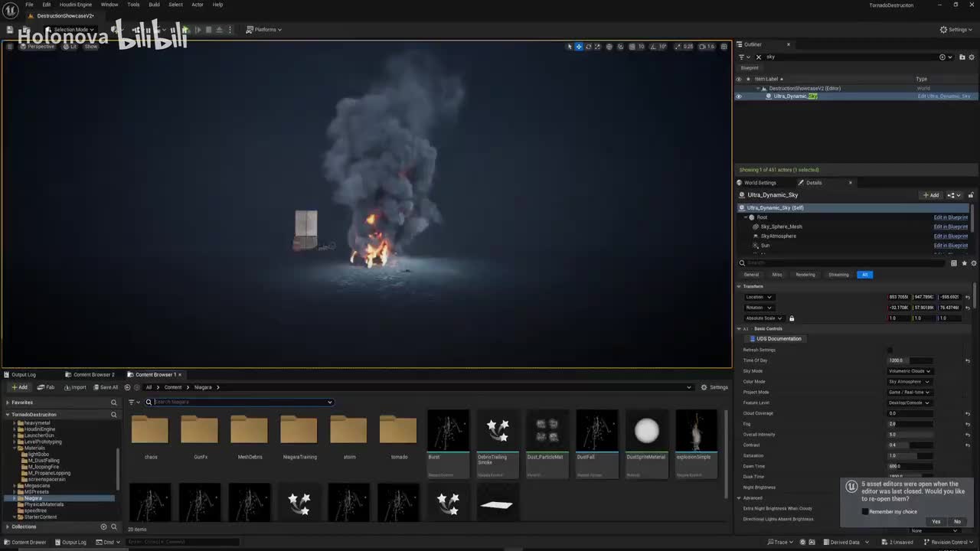Open viewport options hamburger menu
Image resolution: width=980 pixels, height=551 pixels.
pos(10,47)
